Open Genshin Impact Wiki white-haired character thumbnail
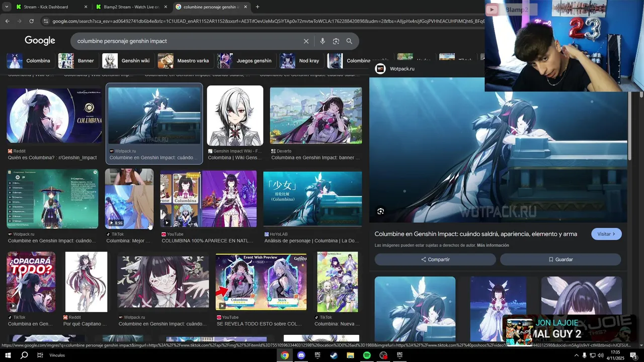The image size is (644, 362). point(235,116)
